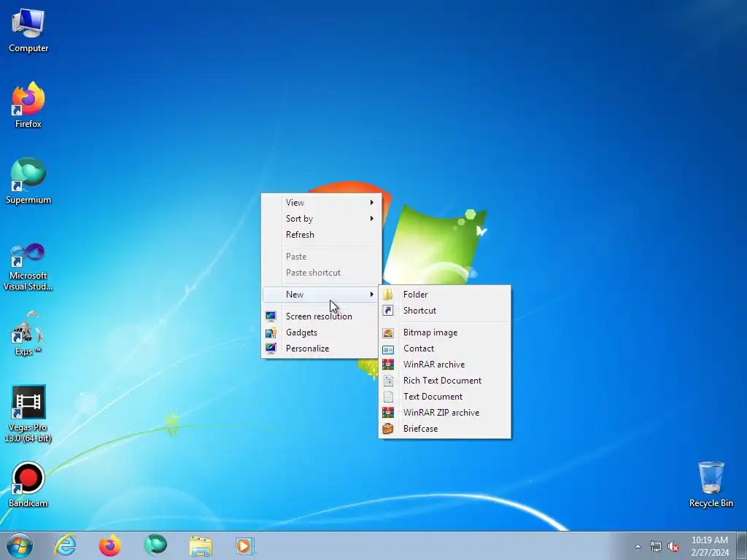Open the taskbar clock and date
The image size is (747, 560).
[x=710, y=546]
